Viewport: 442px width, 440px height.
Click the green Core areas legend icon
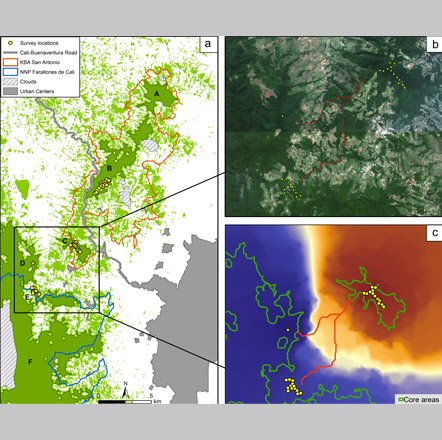[x=401, y=399]
